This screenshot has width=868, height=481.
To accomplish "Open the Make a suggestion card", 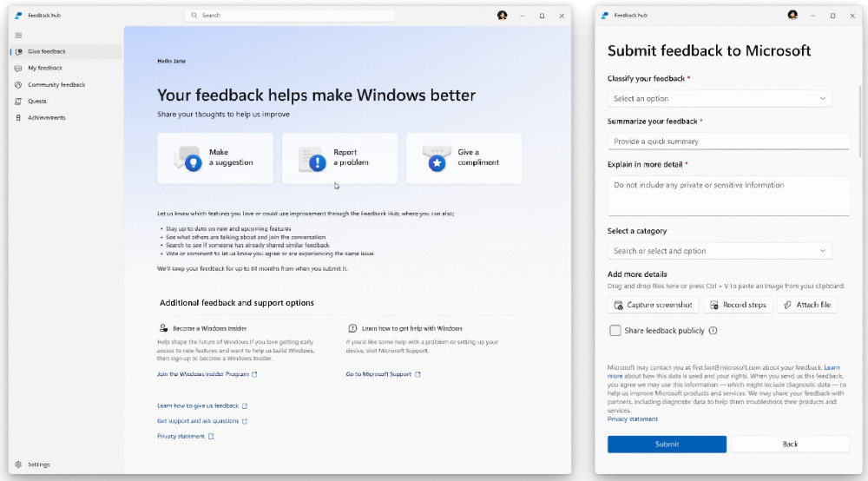I will click(215, 157).
